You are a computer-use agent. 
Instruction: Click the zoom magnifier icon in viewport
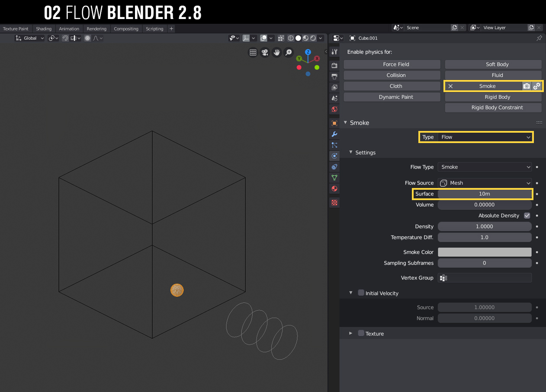tap(288, 53)
